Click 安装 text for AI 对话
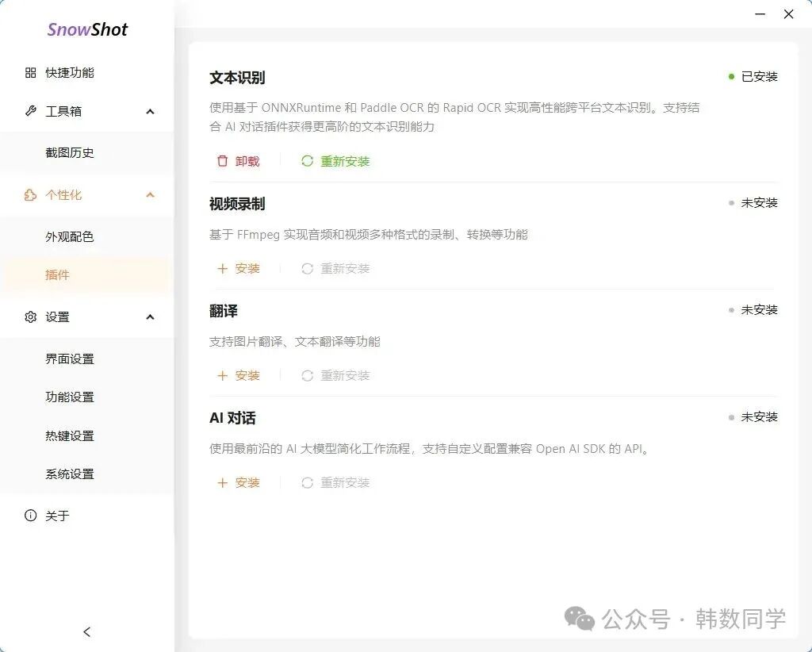The image size is (812, 652). coord(247,483)
